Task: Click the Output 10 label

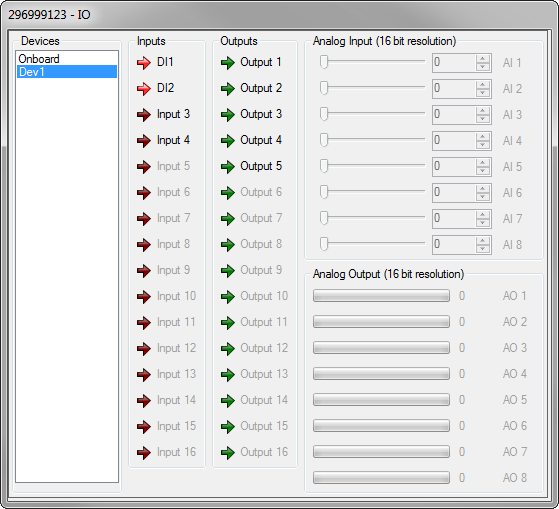Action: coord(264,296)
